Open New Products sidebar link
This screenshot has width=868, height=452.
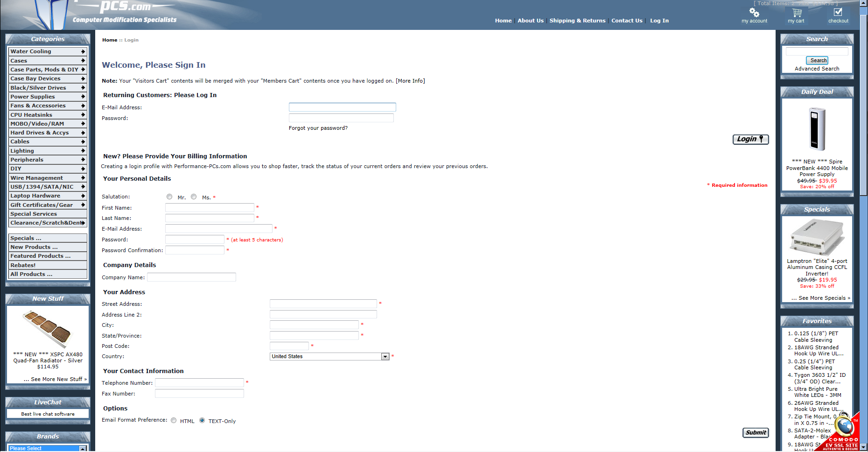click(47, 247)
